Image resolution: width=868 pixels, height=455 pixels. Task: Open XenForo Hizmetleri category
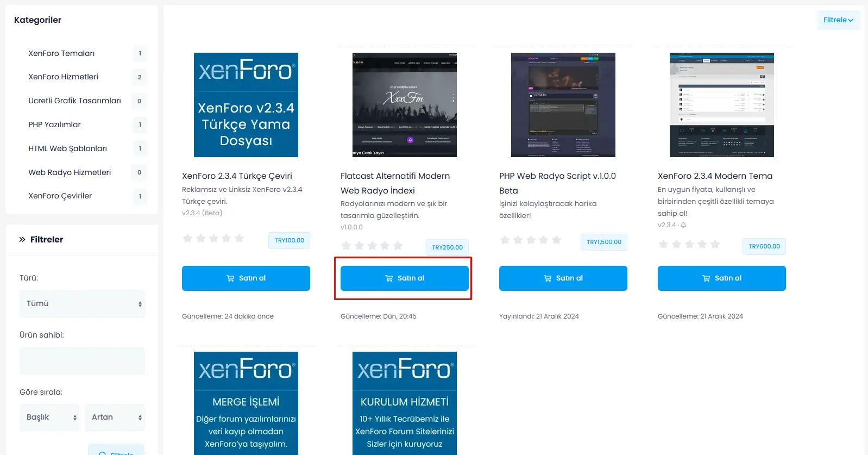[63, 77]
